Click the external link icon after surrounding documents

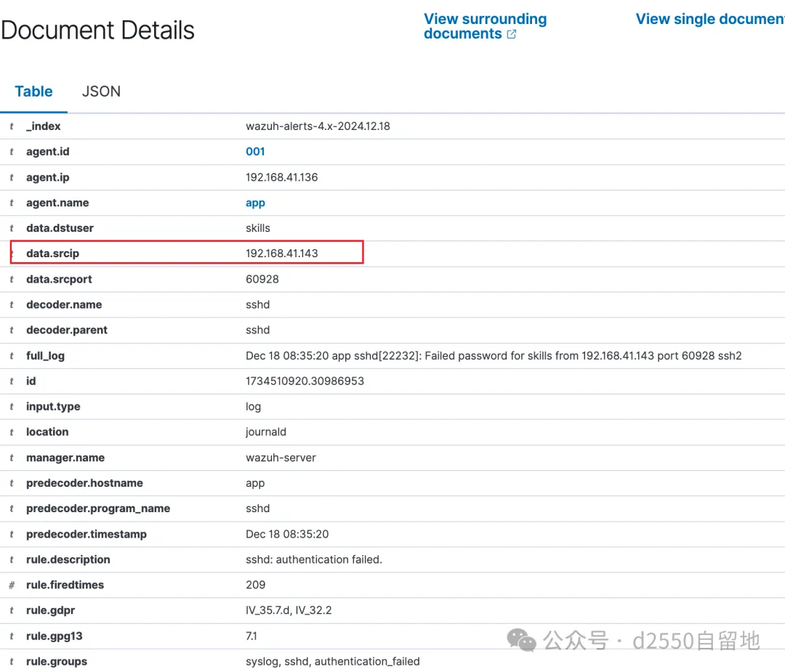(511, 34)
